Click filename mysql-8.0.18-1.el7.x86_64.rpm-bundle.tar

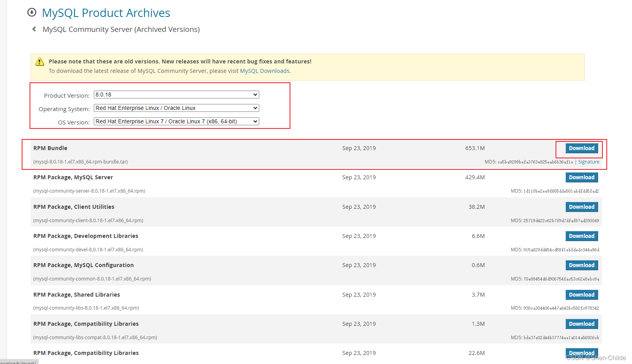(x=80, y=162)
